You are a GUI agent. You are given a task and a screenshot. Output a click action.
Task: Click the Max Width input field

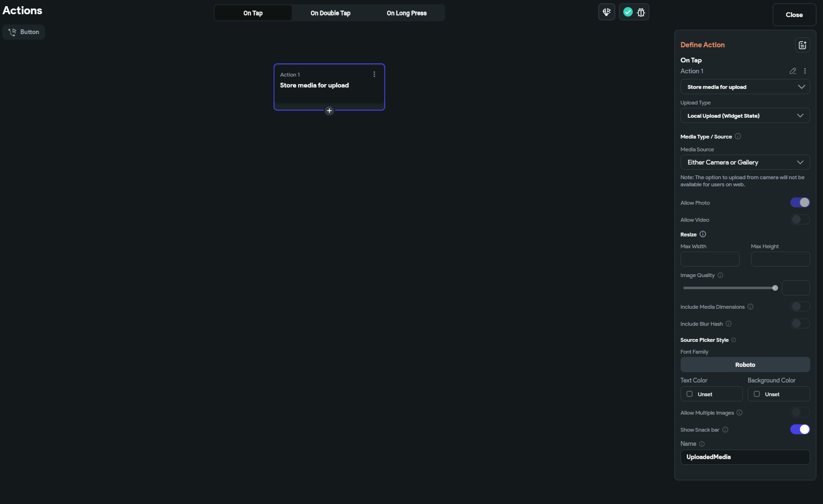click(710, 259)
